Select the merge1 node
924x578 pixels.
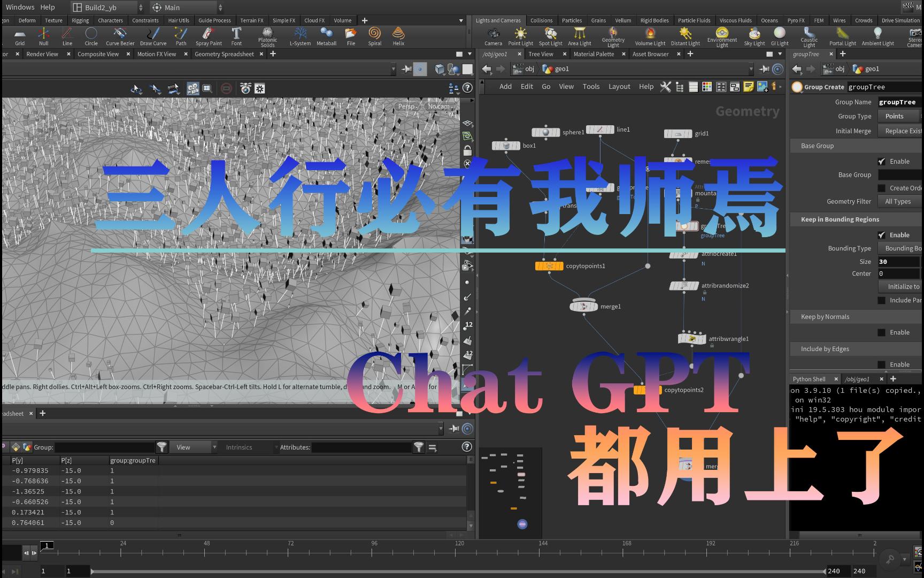tap(583, 306)
